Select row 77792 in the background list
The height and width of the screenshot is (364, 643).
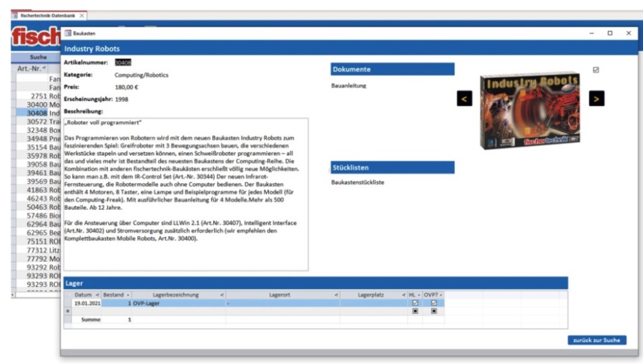38,259
